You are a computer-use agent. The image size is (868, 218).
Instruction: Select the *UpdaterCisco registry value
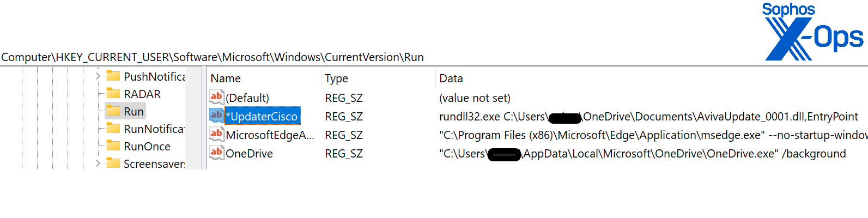(x=262, y=116)
